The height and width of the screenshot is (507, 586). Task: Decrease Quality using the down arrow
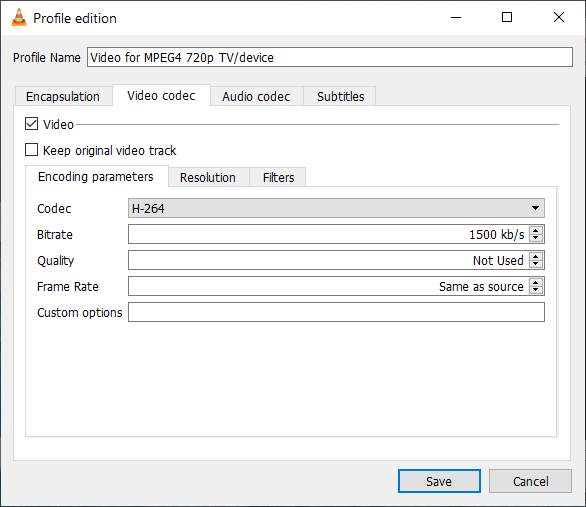(x=536, y=264)
